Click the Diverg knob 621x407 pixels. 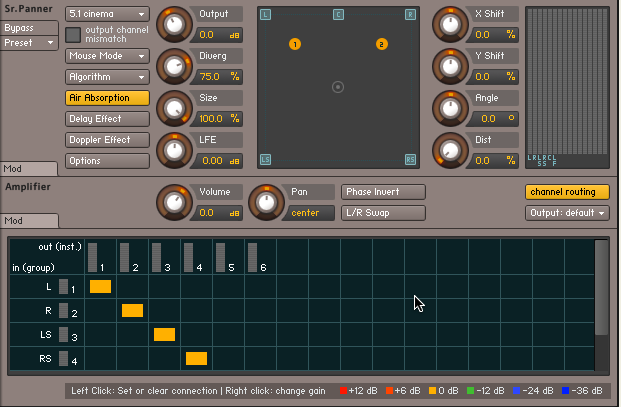pyautogui.click(x=174, y=67)
